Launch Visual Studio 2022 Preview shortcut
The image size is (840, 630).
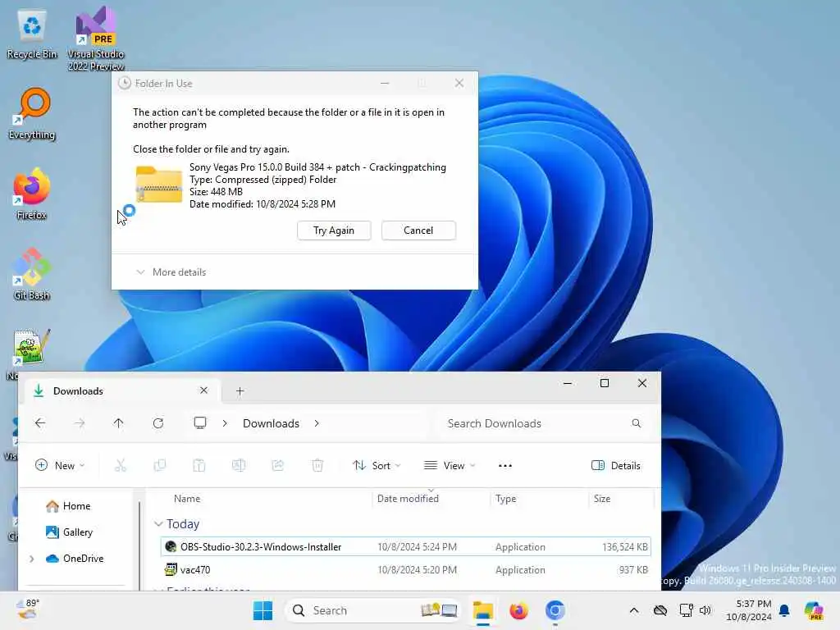coord(96,38)
